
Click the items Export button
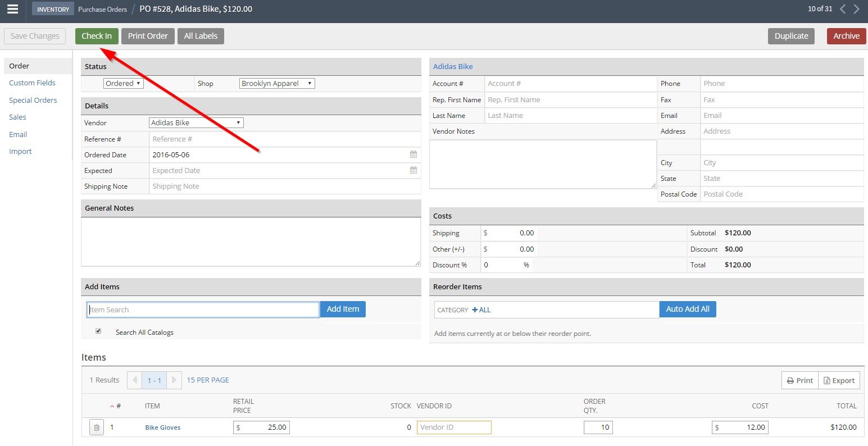(x=839, y=380)
